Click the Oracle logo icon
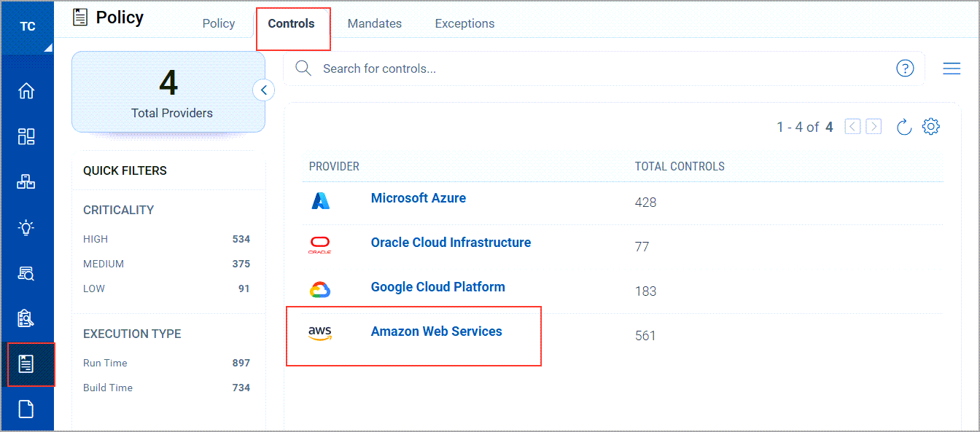This screenshot has height=432, width=980. tap(319, 245)
